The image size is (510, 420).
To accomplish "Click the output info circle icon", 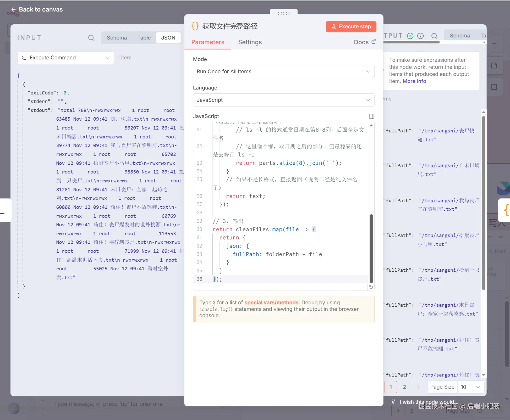I will point(420,36).
